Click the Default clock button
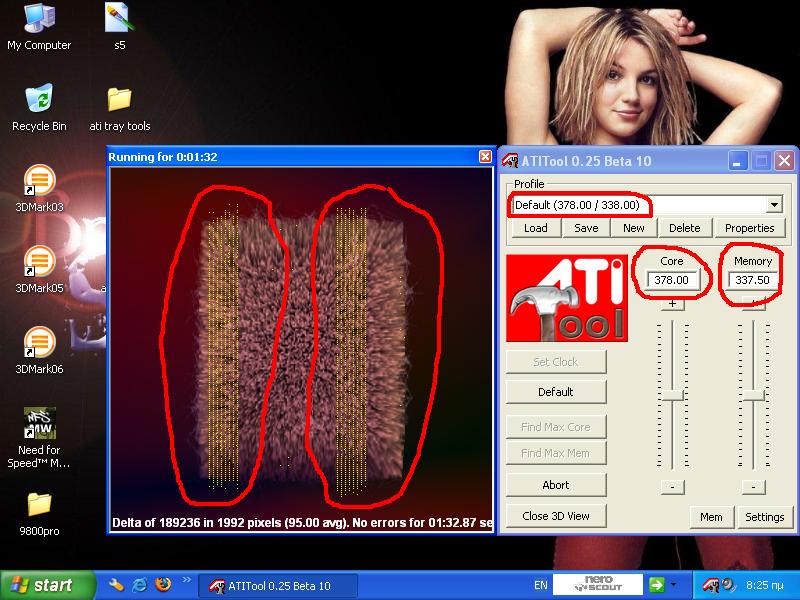 [556, 392]
